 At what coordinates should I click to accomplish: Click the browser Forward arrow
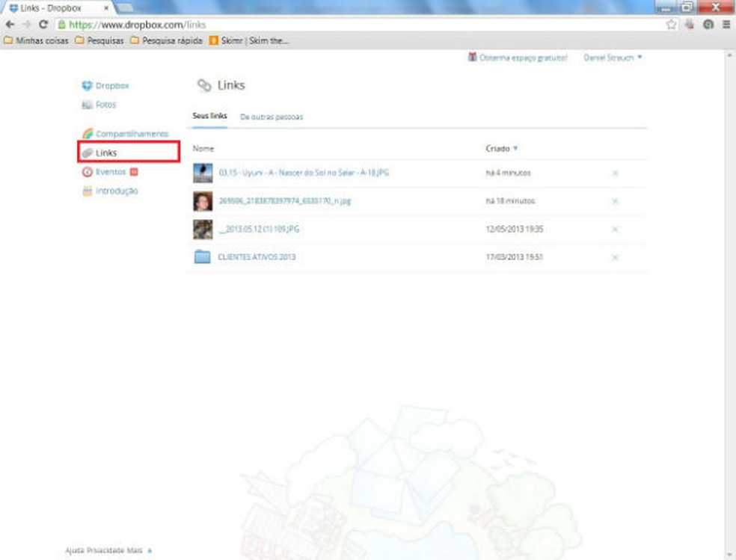27,25
